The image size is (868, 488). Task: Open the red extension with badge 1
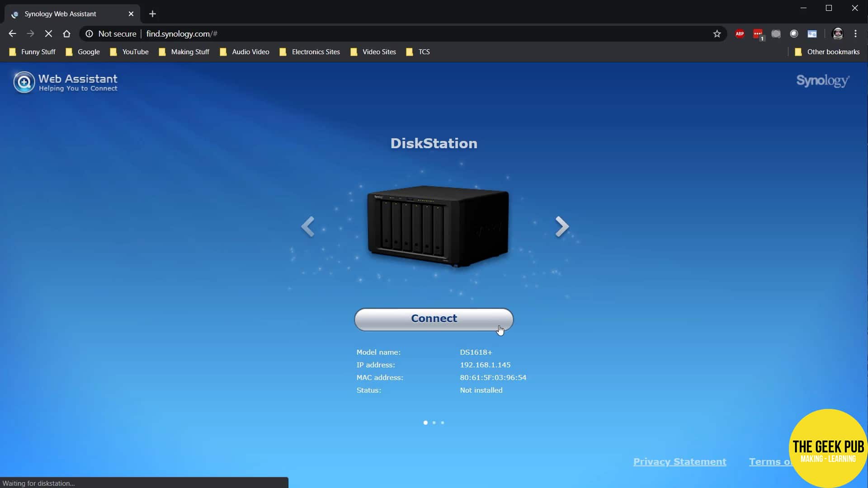[758, 34]
